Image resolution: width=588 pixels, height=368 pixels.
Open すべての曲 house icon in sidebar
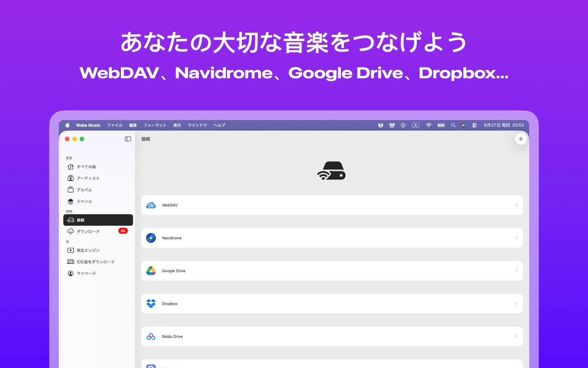click(71, 167)
